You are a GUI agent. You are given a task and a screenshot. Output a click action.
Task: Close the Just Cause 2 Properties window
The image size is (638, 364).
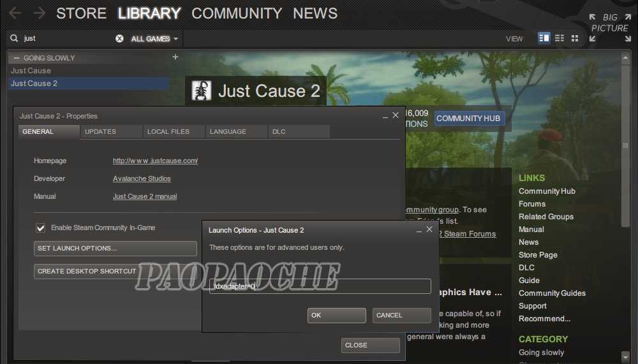[x=396, y=115]
